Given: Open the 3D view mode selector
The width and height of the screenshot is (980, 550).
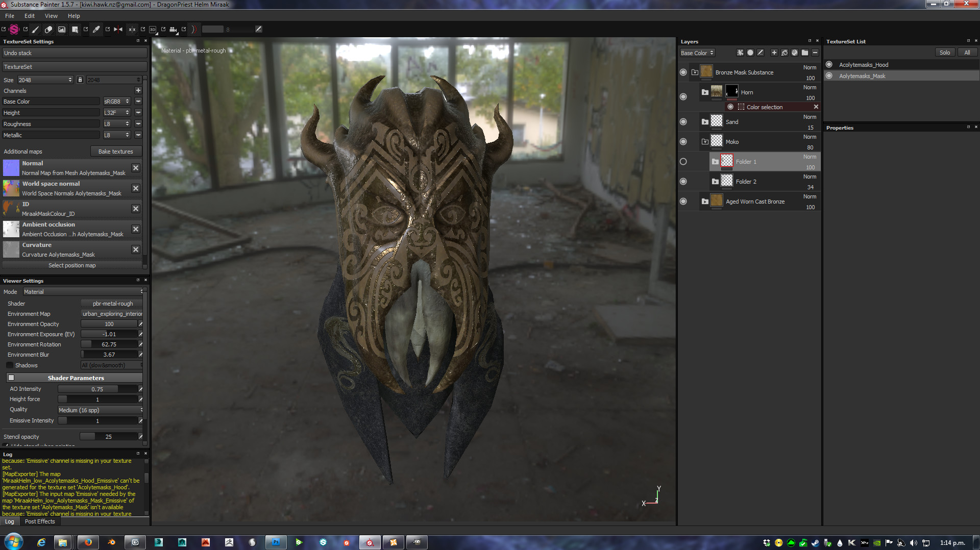Looking at the screenshot, I should tap(153, 29).
